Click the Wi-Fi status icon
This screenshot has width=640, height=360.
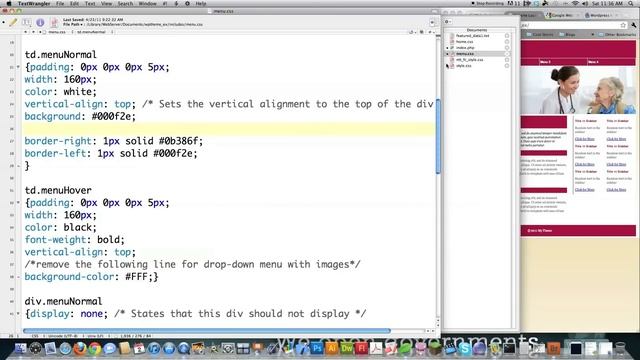pos(575,3)
